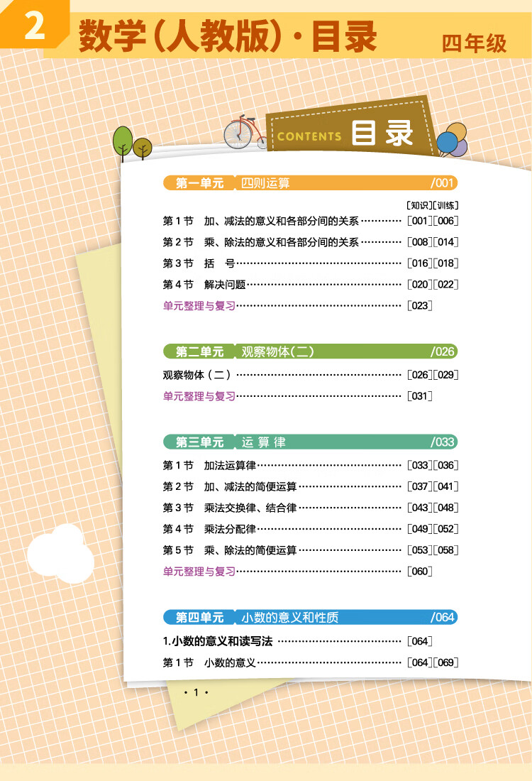Click 单元整理与复习 entry for page 060
Image resolution: width=532 pixels, height=781 pixels.
coord(199,571)
